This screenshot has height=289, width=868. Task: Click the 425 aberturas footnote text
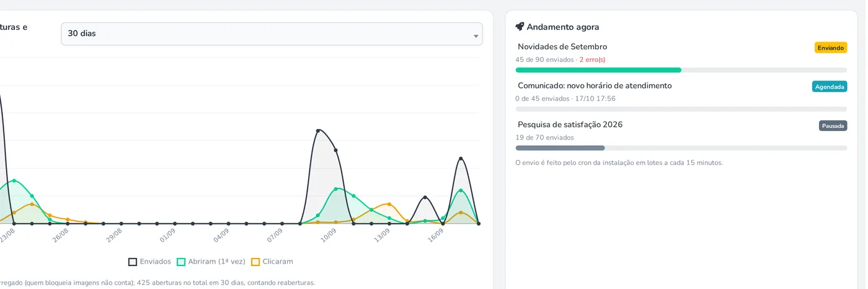pyautogui.click(x=226, y=283)
